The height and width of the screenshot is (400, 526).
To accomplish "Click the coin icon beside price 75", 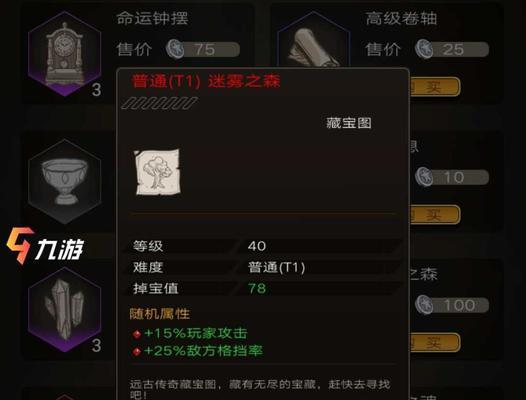I will click(175, 49).
